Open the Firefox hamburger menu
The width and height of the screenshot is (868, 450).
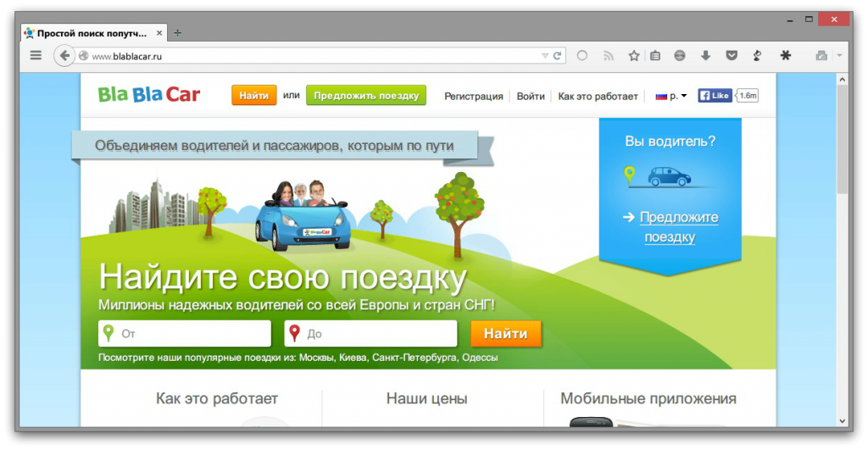click(36, 56)
